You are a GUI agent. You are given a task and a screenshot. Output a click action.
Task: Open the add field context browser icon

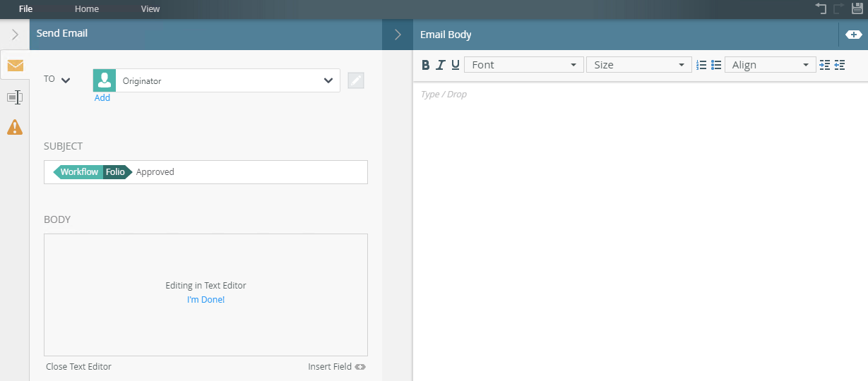pyautogui.click(x=853, y=35)
